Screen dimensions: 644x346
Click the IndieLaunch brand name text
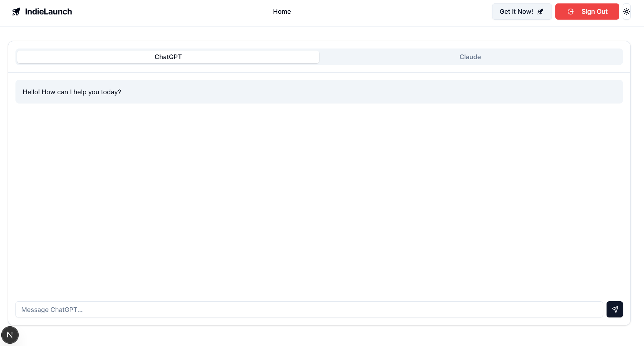tap(48, 12)
